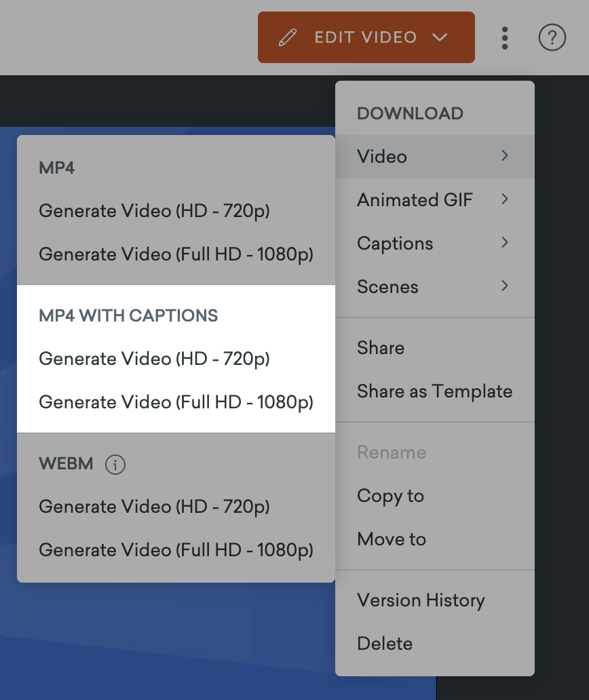Generate MP4 video HD 720p
589x700 pixels.
tap(176, 211)
